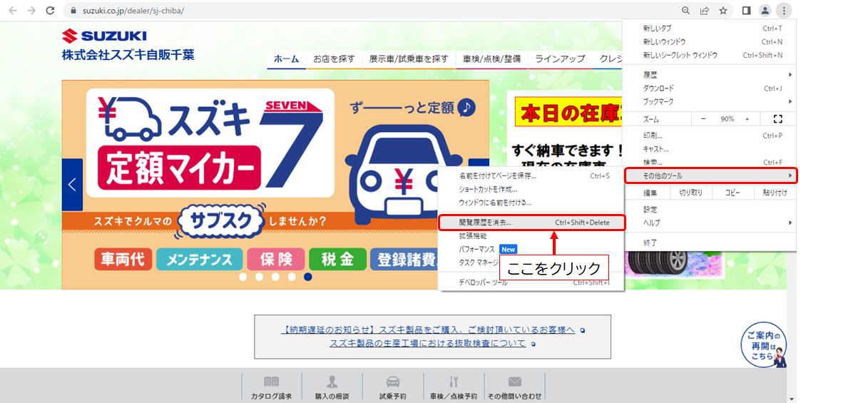Select the first carousel dot
868x403 pixels.
tap(243, 277)
